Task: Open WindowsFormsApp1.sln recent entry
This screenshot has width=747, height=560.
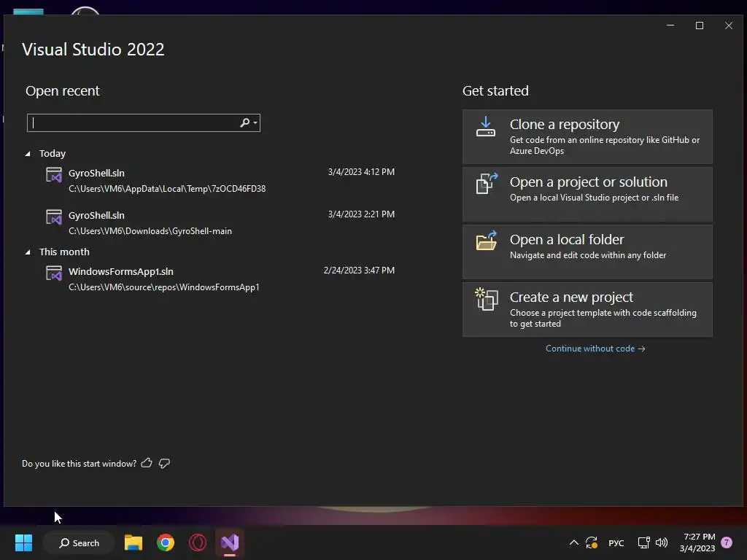Action: tap(220, 279)
